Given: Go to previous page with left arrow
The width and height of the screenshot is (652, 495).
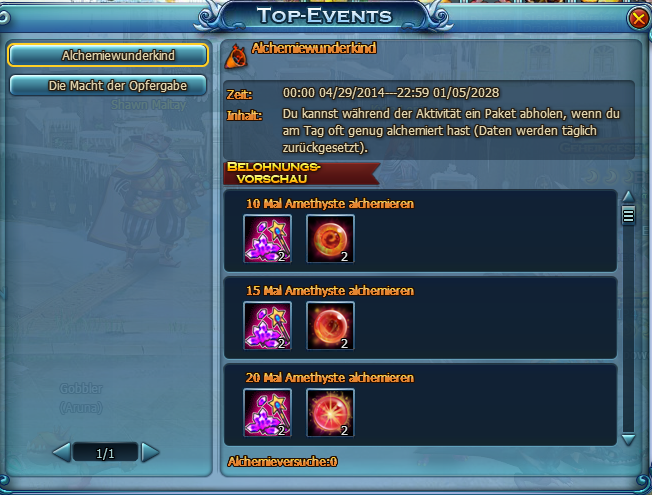Looking at the screenshot, I should (x=62, y=452).
